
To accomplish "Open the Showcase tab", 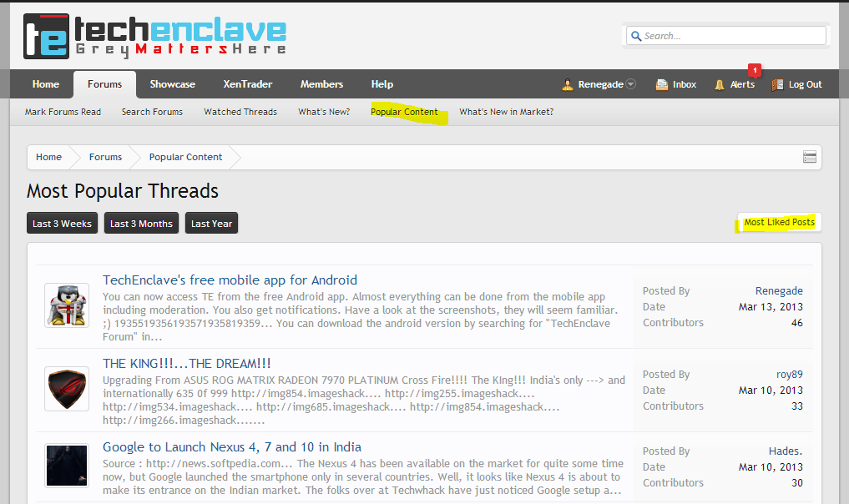I will pyautogui.click(x=172, y=84).
